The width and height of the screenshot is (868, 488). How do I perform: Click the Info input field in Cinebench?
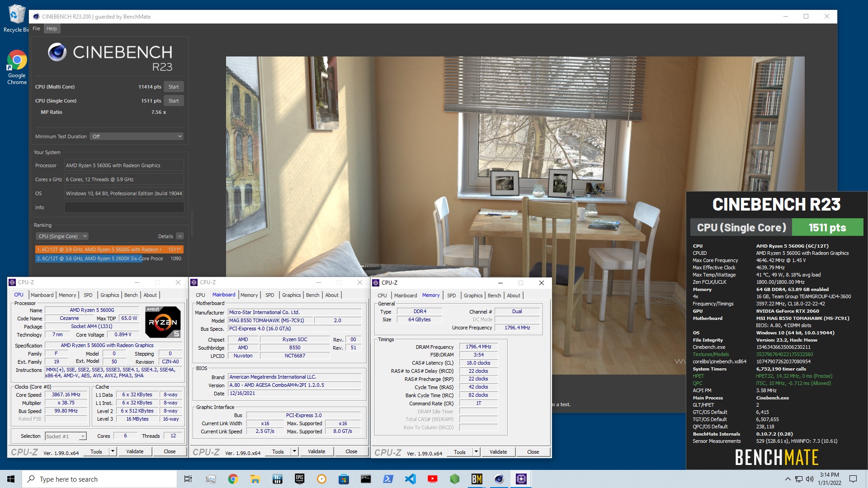coord(124,207)
